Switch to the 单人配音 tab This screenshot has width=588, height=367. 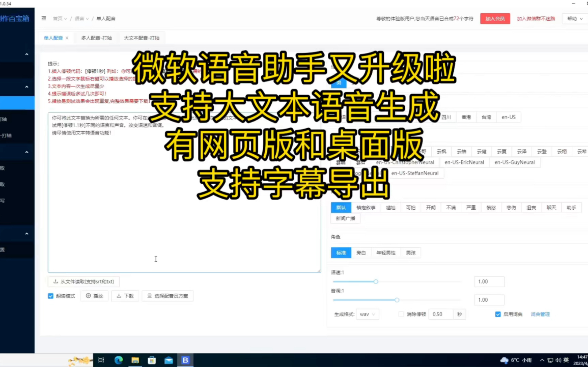53,38
